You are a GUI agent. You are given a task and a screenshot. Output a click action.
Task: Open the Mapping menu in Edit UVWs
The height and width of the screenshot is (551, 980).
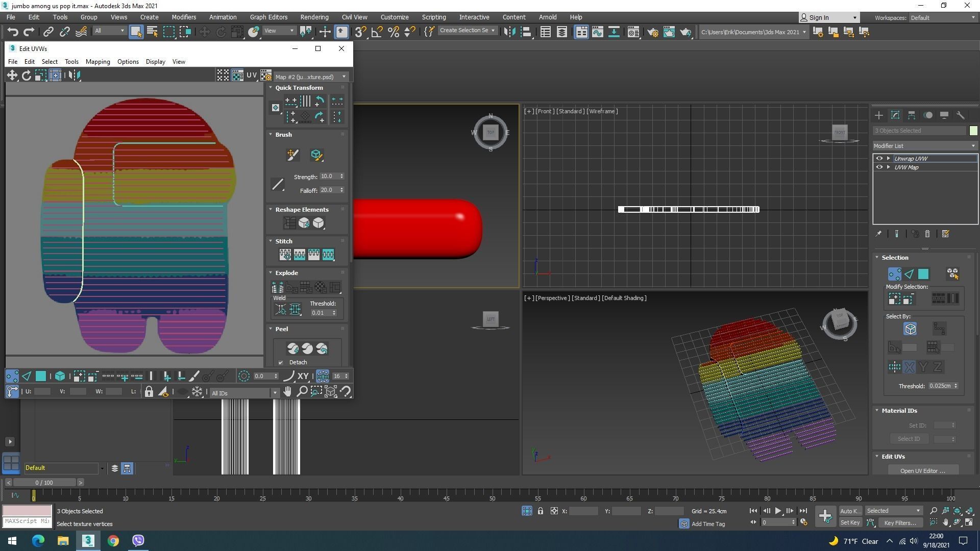[97, 62]
